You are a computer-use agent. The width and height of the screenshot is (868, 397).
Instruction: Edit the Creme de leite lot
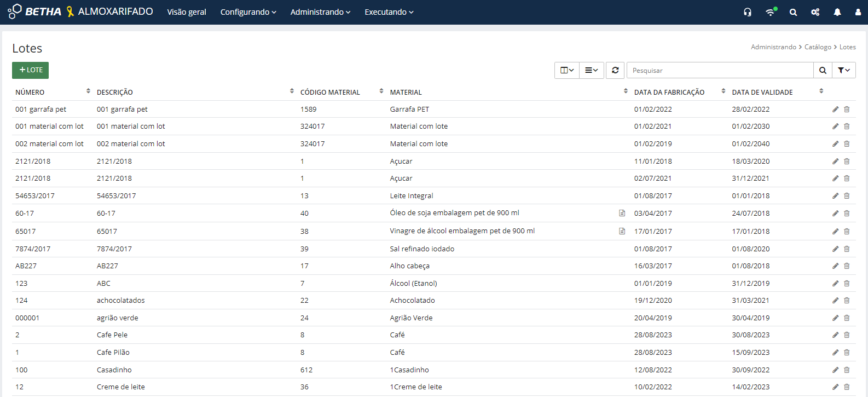[x=836, y=387]
